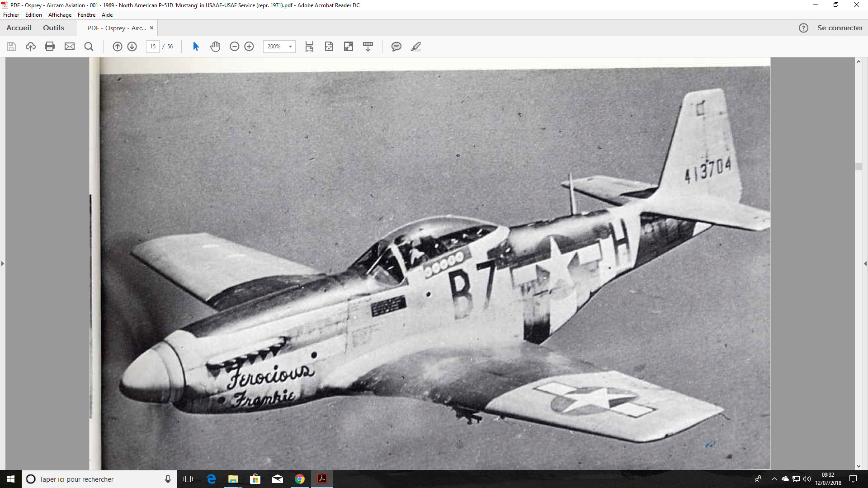Click Se connecter link
This screenshot has height=488, width=868.
point(840,28)
